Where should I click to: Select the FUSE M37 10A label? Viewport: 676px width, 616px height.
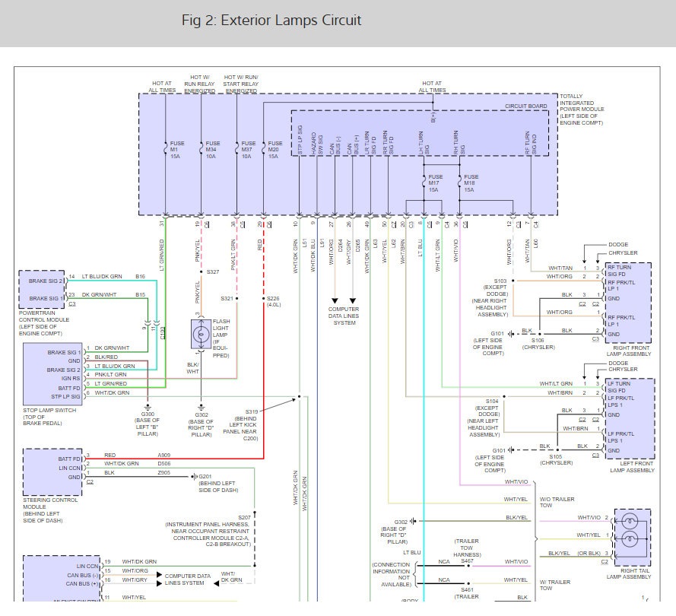(248, 150)
